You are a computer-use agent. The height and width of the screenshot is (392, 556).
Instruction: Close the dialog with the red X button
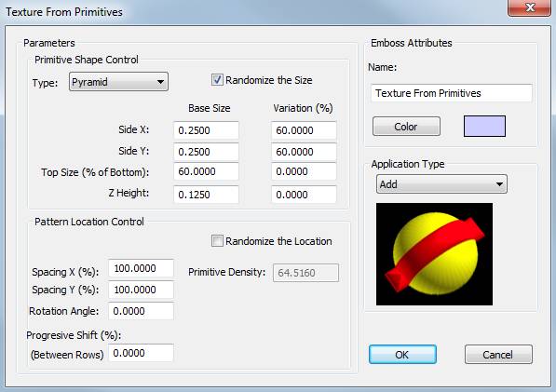(x=530, y=7)
